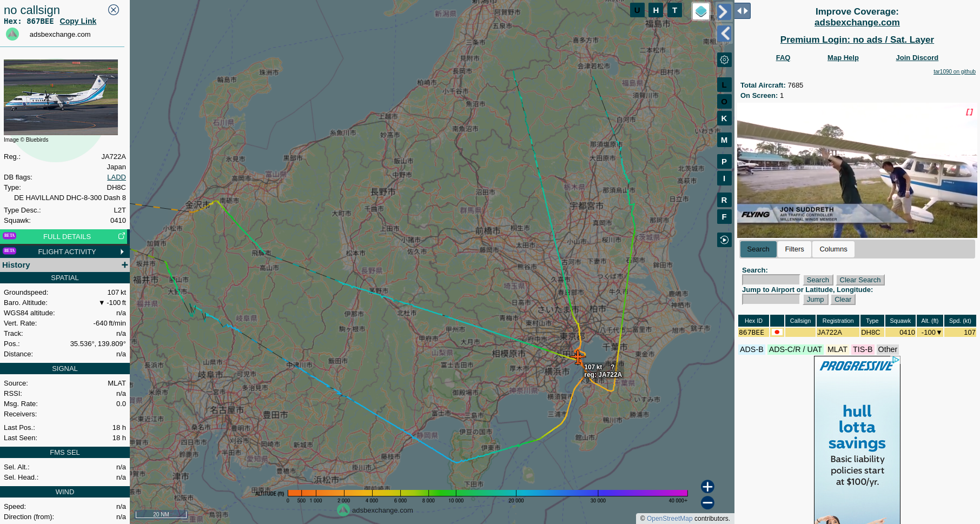Screen dimensions: 980x524
Task: Click the F follow aircraft button
Action: click(x=724, y=217)
